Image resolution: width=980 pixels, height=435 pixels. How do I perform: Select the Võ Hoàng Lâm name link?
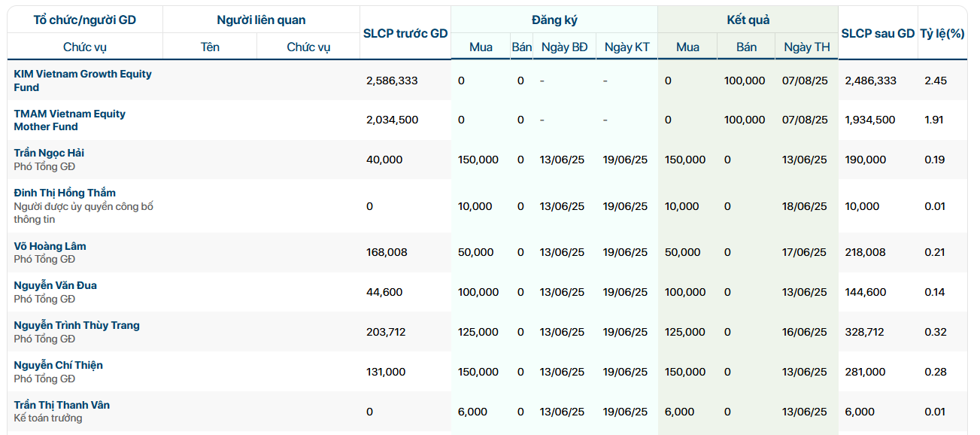click(x=50, y=246)
